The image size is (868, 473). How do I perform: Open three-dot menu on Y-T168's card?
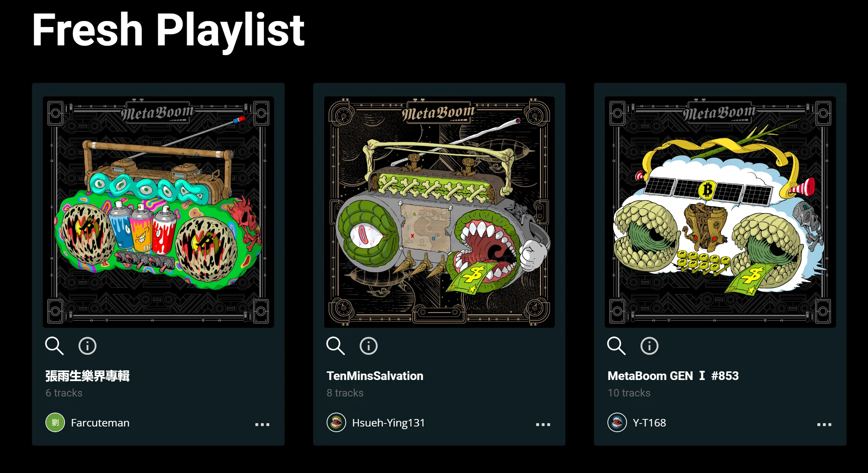point(824,425)
